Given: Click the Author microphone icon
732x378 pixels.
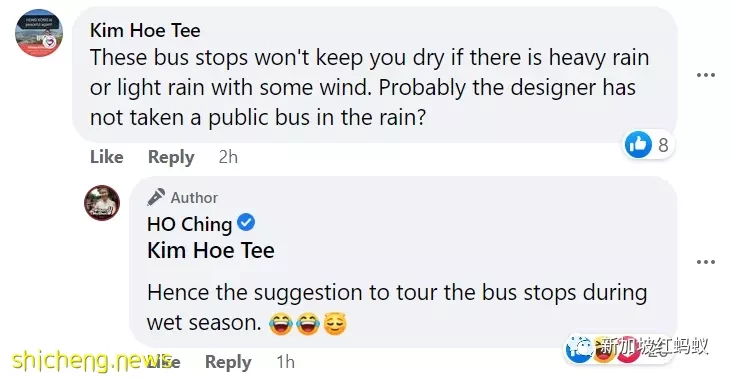Looking at the screenshot, I should coord(156,197).
